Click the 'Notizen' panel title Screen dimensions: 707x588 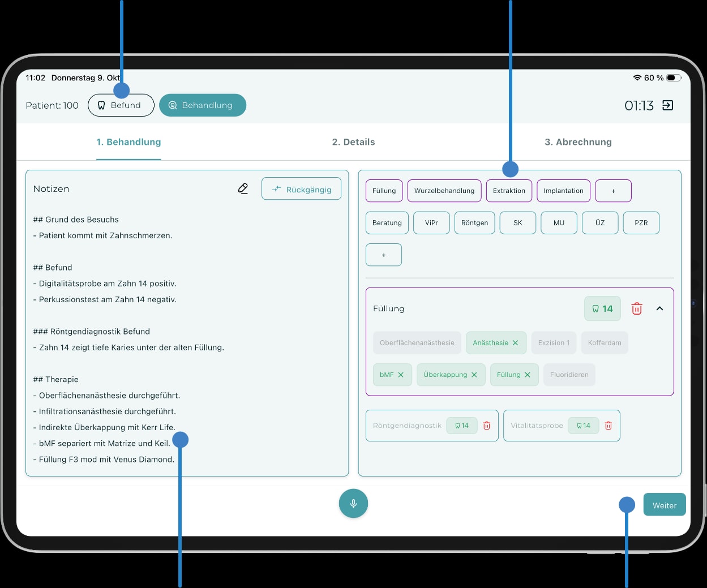51,189
